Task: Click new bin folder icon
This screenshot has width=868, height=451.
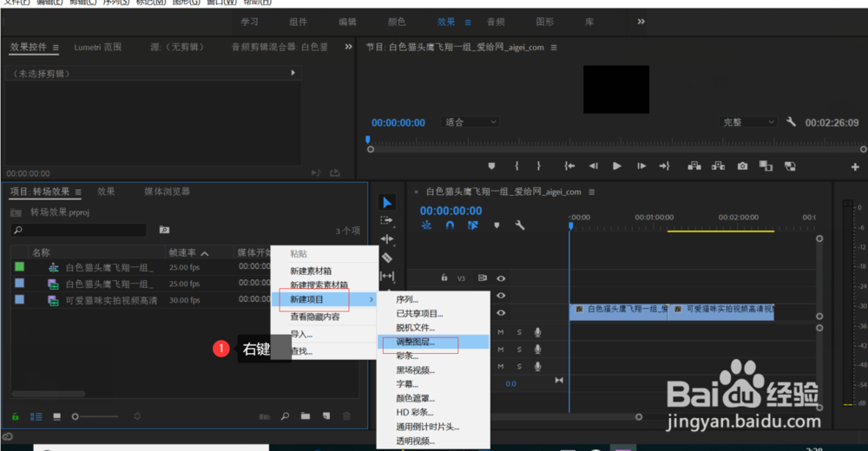Action: point(306,416)
